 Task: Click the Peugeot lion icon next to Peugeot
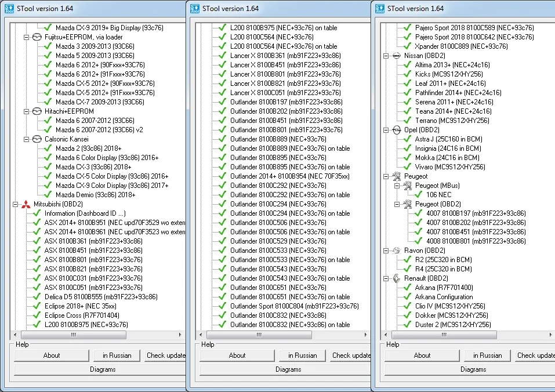tap(397, 176)
